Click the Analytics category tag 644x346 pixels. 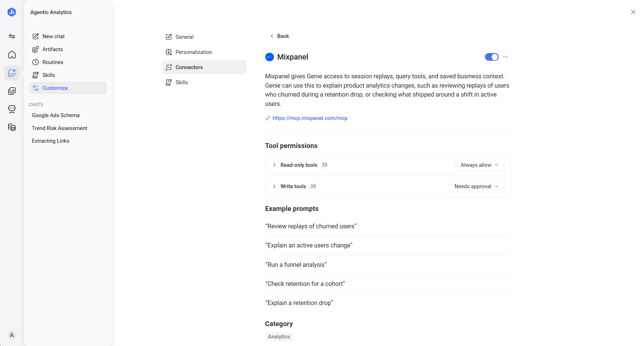click(x=279, y=336)
